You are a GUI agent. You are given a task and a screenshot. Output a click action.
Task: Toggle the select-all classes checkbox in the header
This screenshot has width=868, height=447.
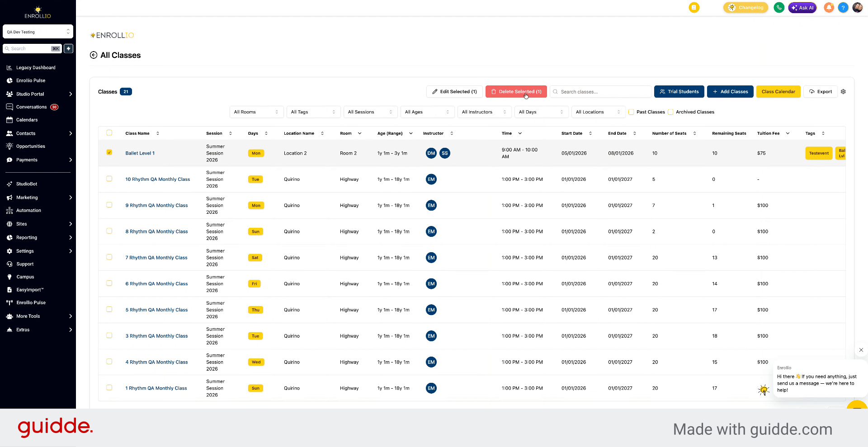click(x=109, y=133)
